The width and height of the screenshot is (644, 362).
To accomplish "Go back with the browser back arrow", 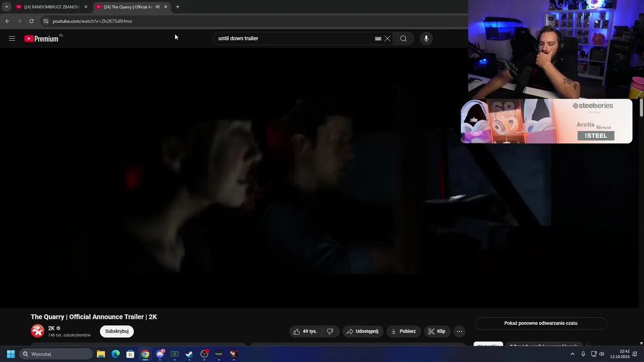I will tap(7, 21).
